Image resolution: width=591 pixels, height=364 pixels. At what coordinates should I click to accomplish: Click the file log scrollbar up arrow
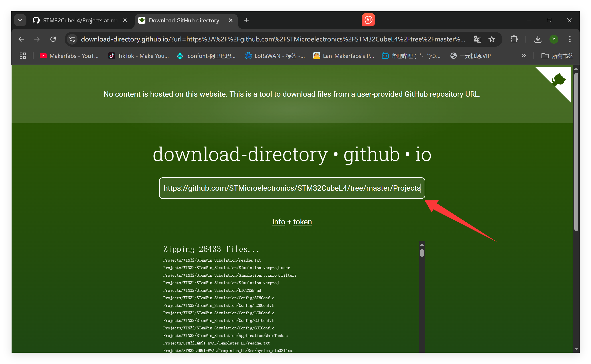pos(422,245)
